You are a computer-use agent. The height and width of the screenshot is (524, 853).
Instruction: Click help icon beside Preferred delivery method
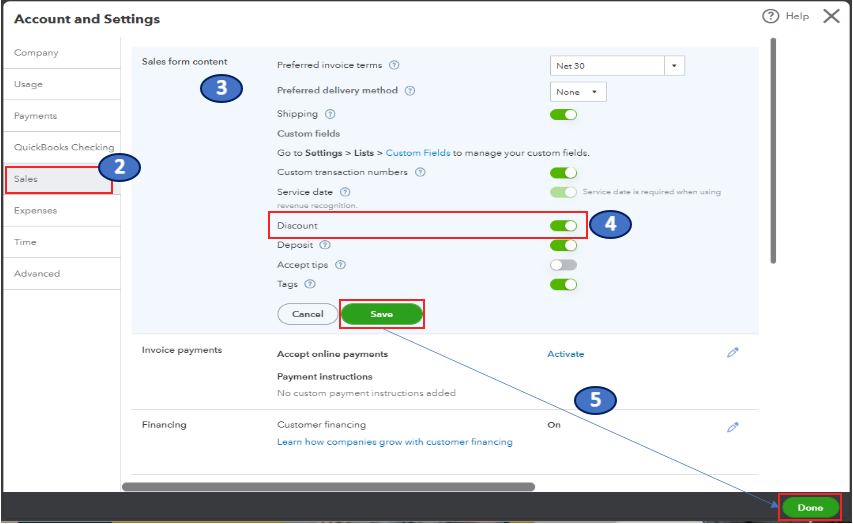coord(410,91)
